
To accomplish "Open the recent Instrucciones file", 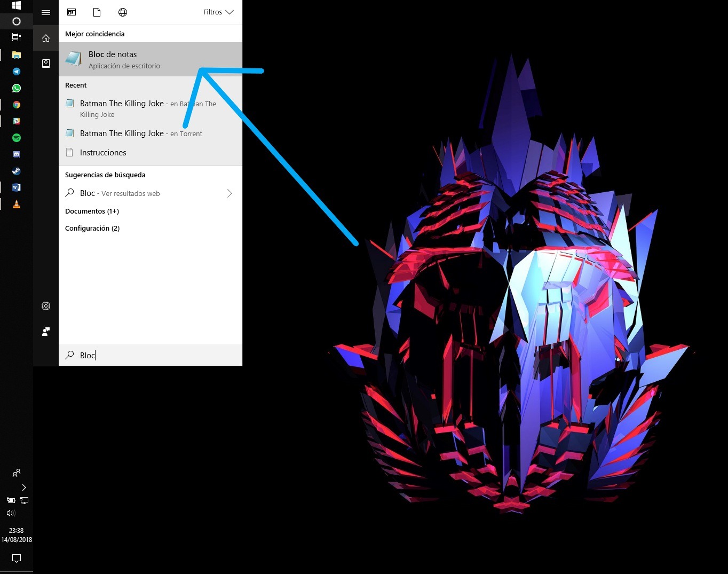I will [103, 153].
